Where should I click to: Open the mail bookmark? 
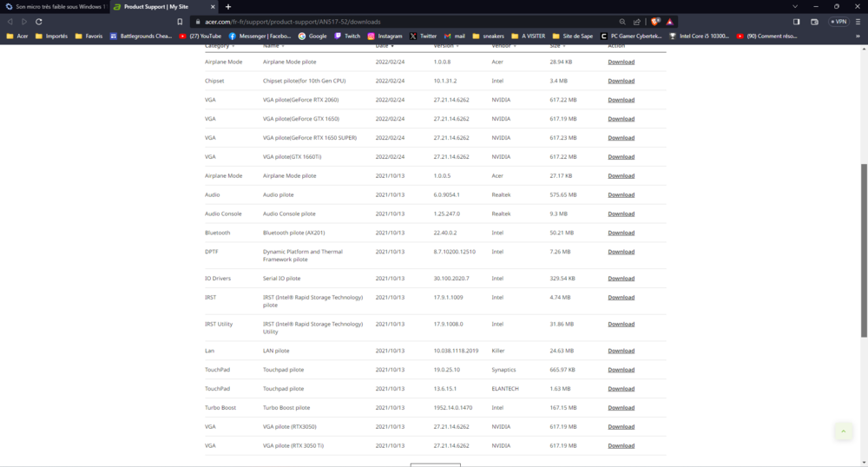pos(455,36)
